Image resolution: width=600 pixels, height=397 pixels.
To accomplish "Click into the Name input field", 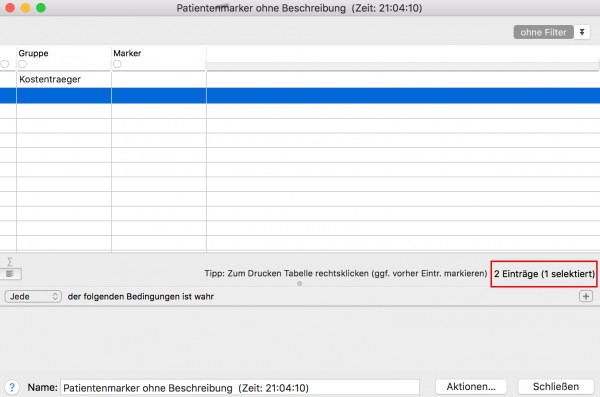I will click(240, 388).
